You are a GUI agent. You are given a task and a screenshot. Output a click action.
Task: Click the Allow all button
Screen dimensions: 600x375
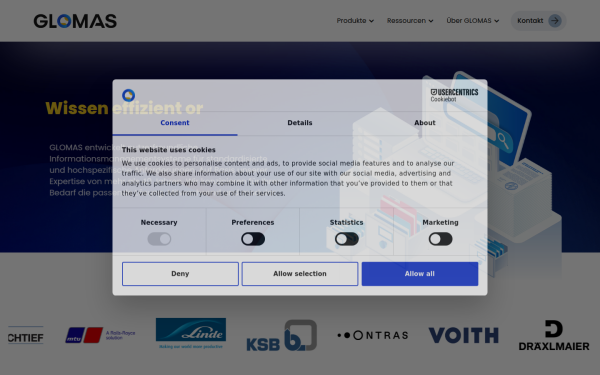(420, 274)
